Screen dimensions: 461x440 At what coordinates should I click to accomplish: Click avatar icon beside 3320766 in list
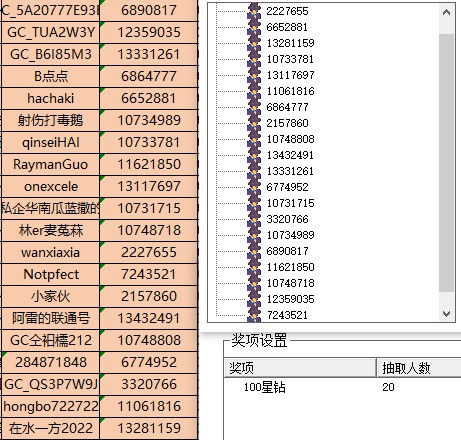pos(254,219)
